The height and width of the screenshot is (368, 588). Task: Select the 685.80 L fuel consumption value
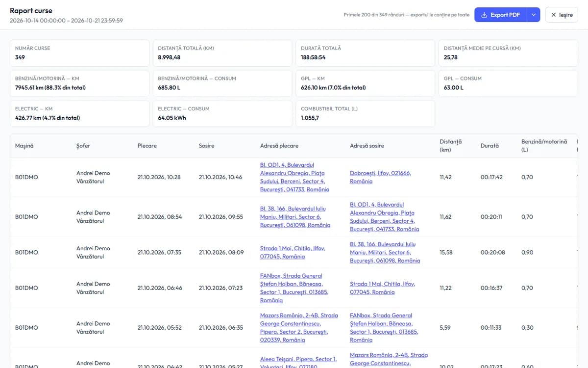169,87
